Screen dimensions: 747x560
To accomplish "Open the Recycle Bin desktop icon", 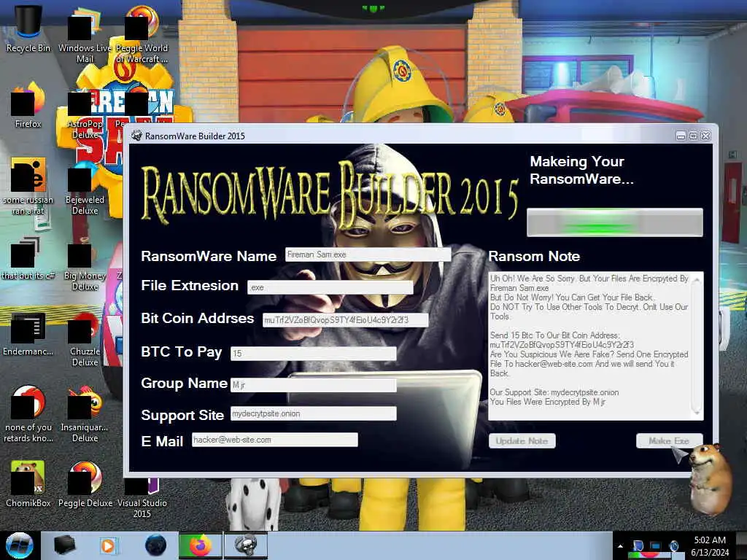I will point(28,28).
